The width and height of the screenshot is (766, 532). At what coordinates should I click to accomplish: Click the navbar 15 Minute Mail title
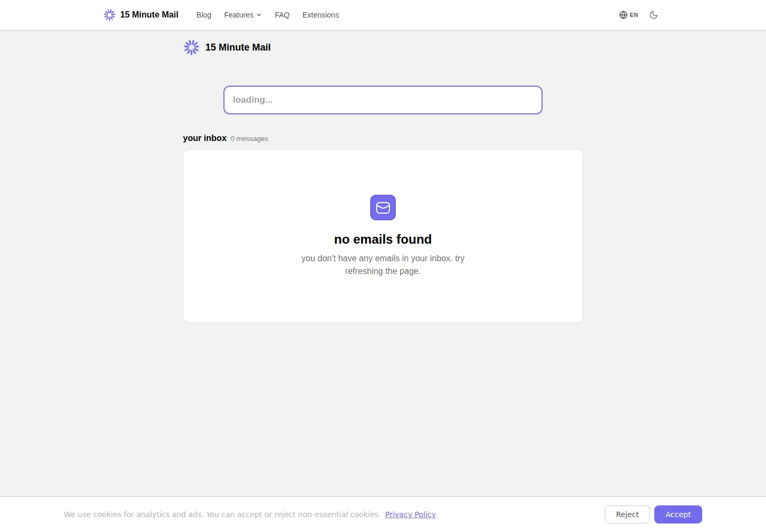pyautogui.click(x=149, y=15)
